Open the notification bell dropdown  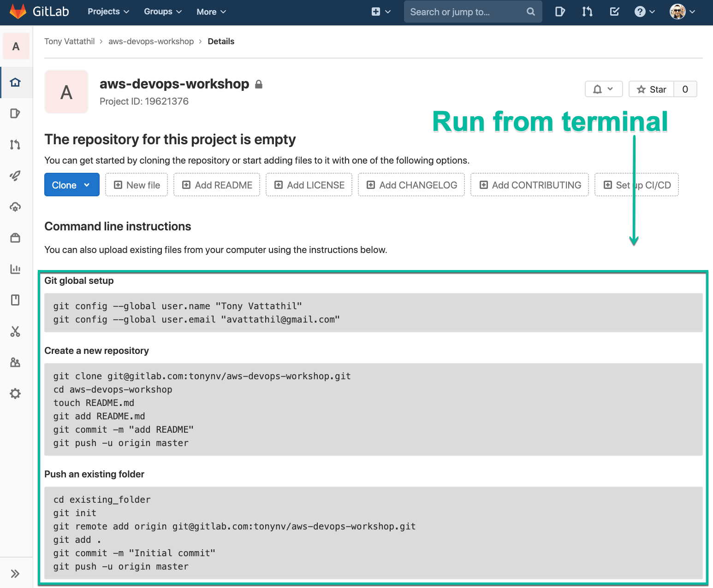tap(604, 89)
